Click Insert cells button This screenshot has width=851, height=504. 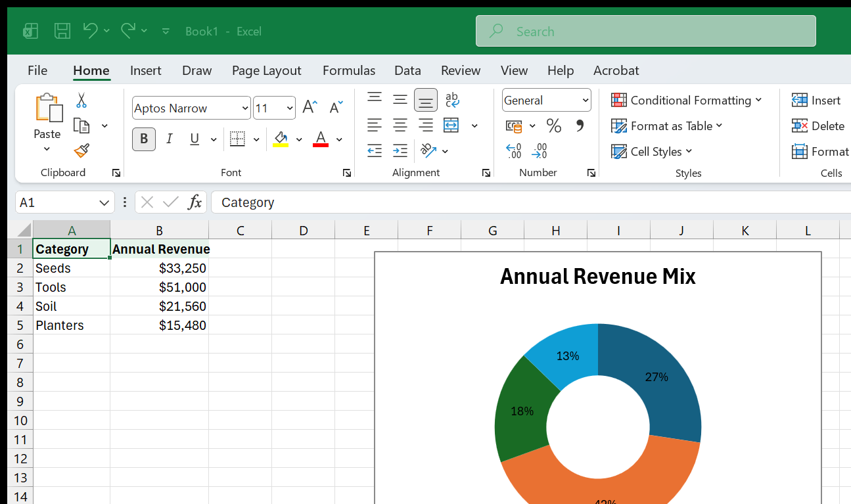coord(816,100)
